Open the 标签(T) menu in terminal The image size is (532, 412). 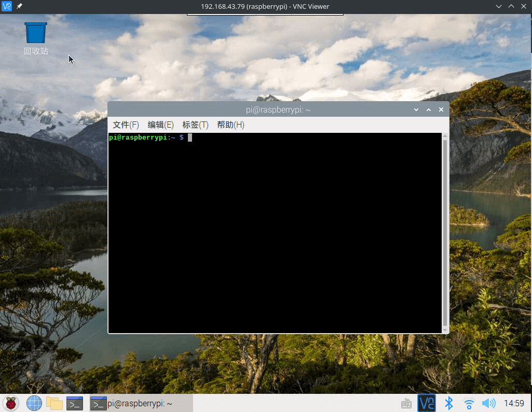click(195, 125)
